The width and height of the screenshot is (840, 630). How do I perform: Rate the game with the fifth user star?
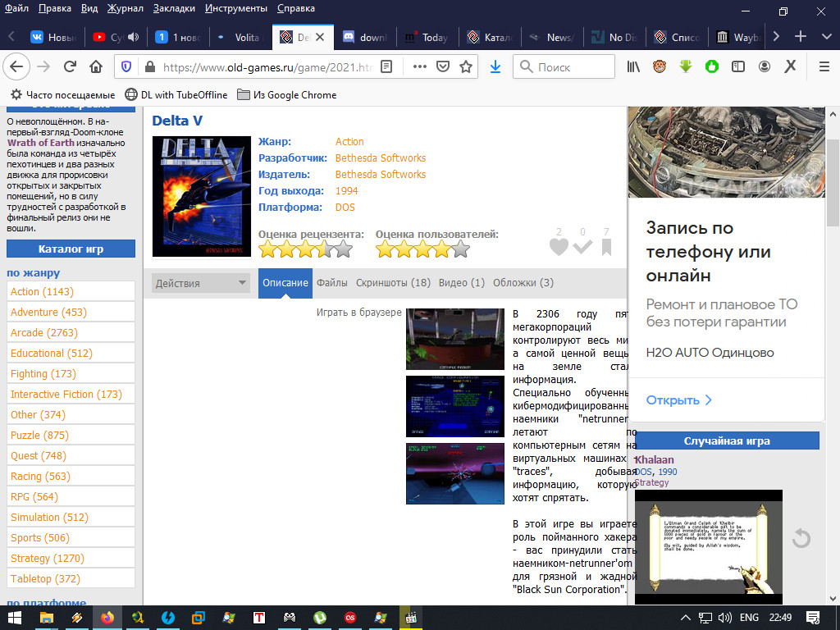pos(462,249)
